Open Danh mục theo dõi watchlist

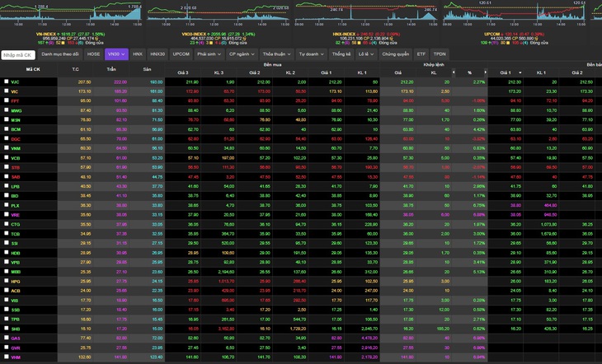60,54
